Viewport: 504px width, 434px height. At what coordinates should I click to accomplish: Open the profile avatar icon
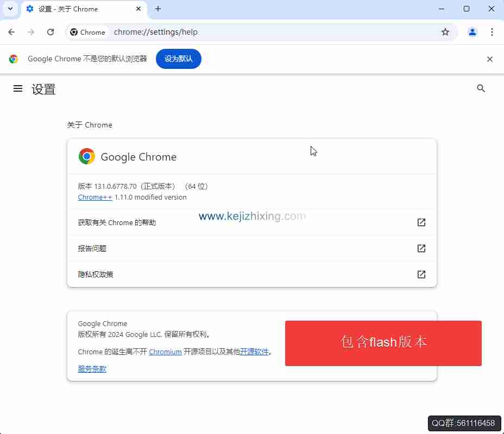point(472,32)
